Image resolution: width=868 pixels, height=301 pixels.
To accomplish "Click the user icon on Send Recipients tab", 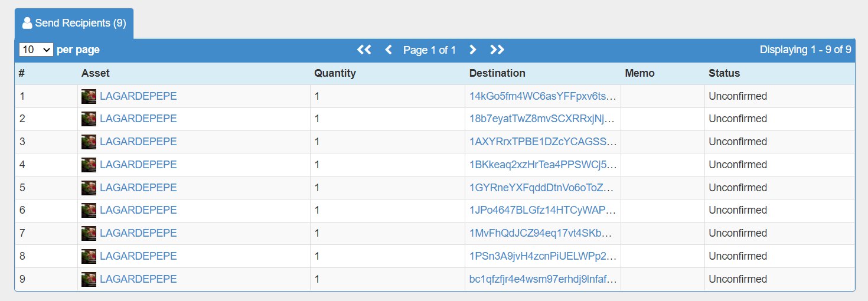I will [27, 23].
